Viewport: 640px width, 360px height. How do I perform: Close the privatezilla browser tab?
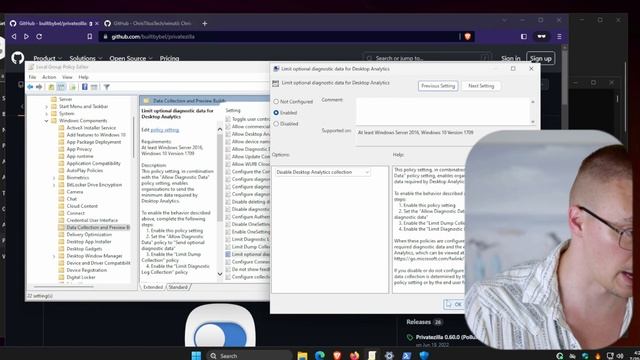coord(97,24)
